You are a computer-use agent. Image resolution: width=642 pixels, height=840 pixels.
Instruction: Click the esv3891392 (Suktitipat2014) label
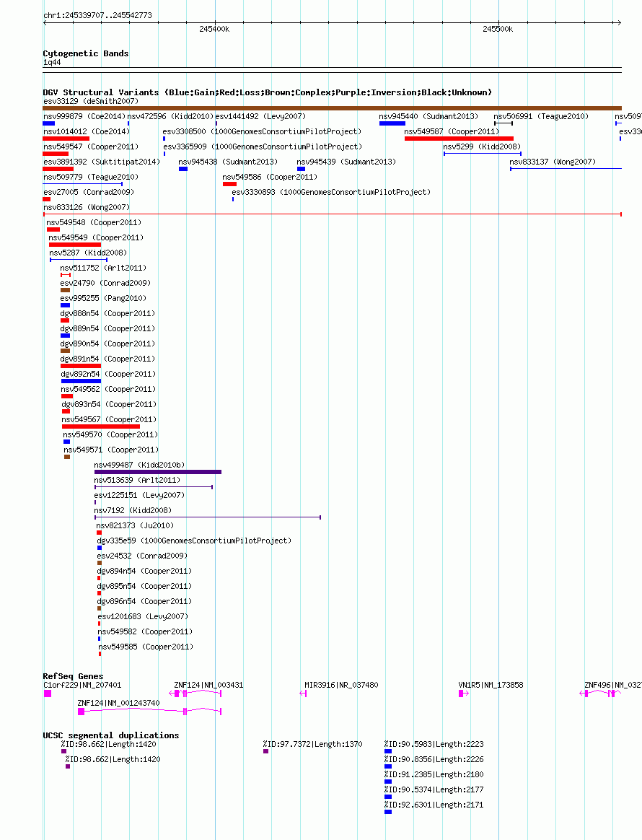coord(102,162)
